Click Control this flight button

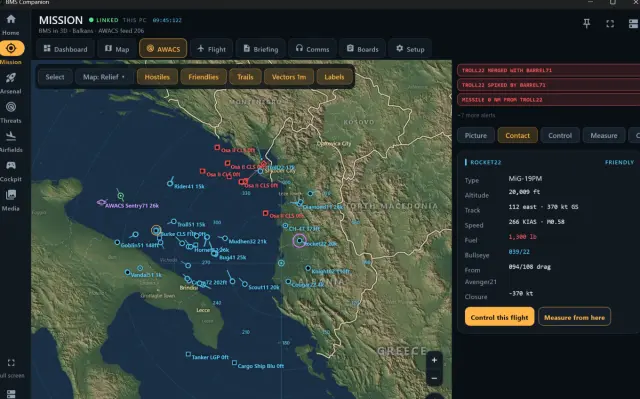click(500, 317)
